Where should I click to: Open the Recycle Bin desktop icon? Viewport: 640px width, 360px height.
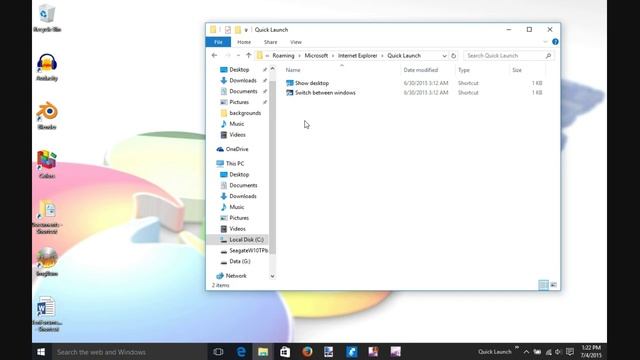click(x=47, y=18)
